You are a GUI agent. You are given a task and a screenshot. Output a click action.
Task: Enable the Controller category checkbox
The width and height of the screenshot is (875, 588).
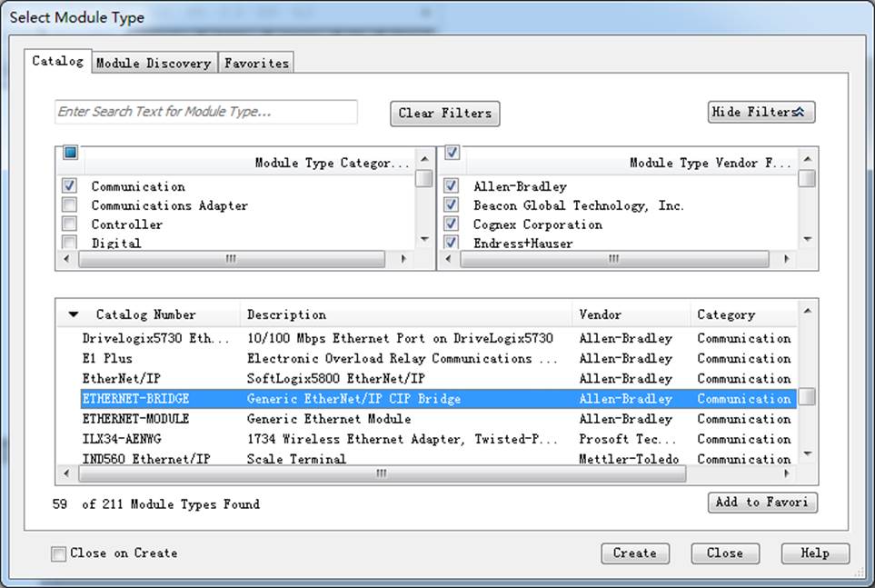pos(69,224)
